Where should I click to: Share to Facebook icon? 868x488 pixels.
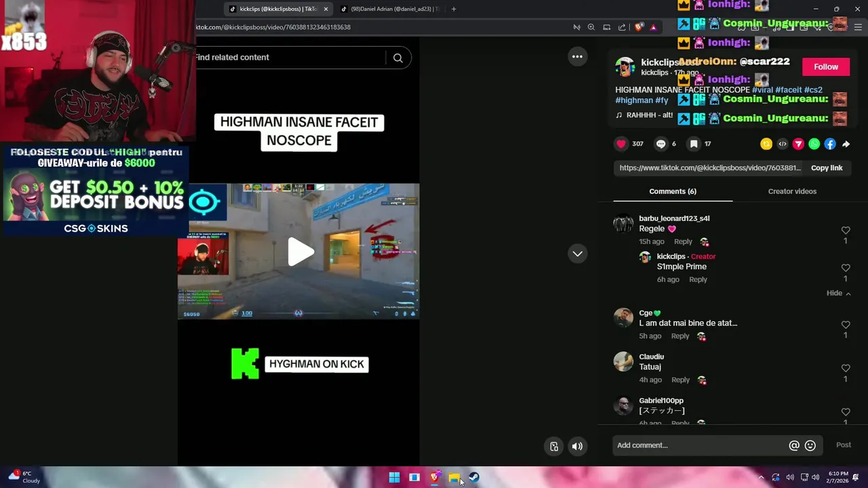click(x=830, y=144)
